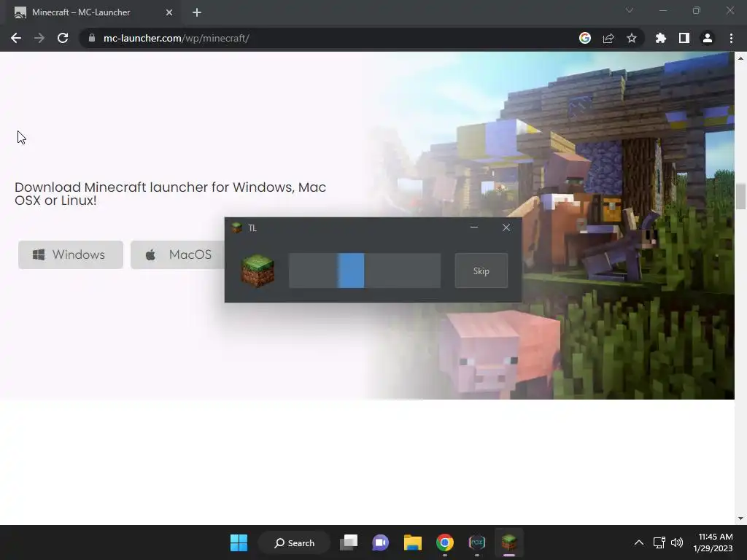Open Task View on the taskbar

click(x=349, y=542)
